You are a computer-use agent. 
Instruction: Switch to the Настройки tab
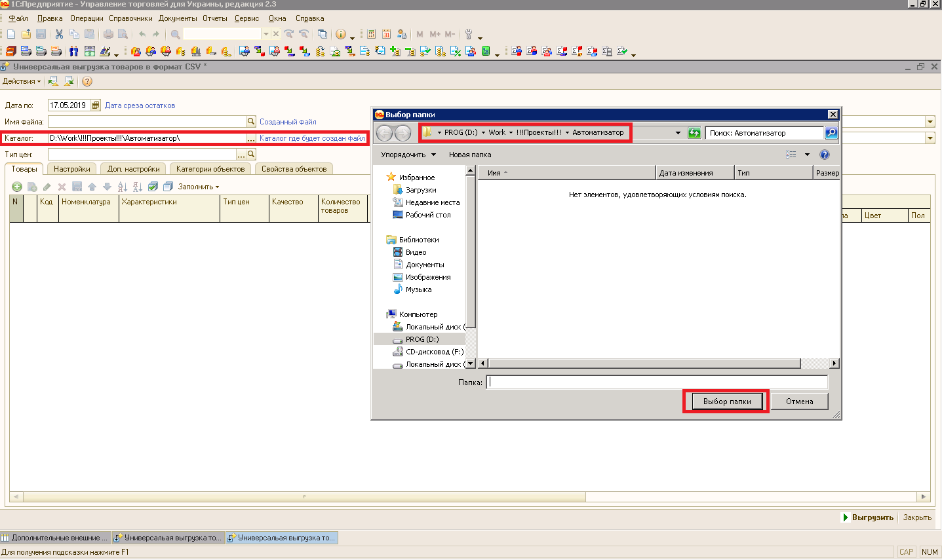click(x=71, y=169)
